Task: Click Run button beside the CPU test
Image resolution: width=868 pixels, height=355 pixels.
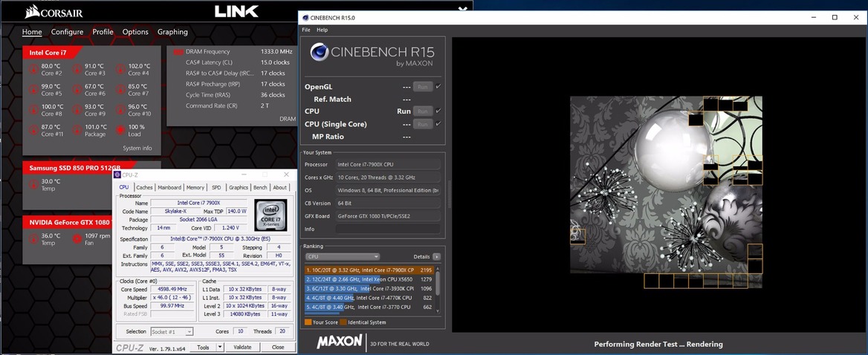Action: 422,111
